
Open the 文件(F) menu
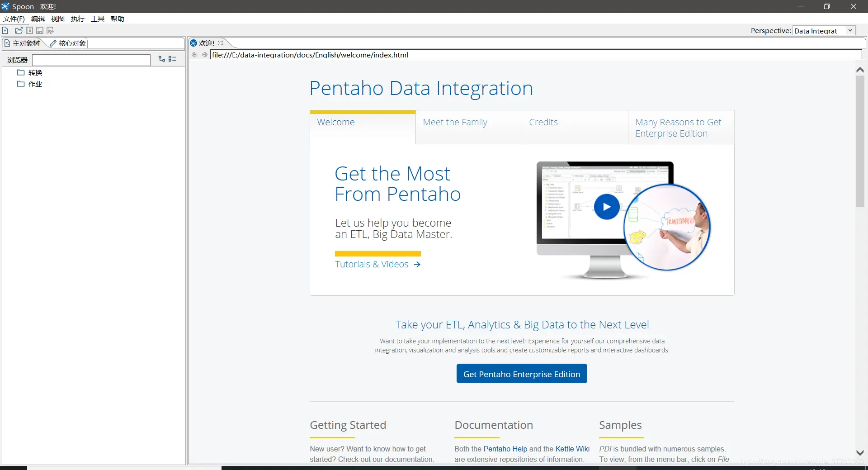(14, 19)
